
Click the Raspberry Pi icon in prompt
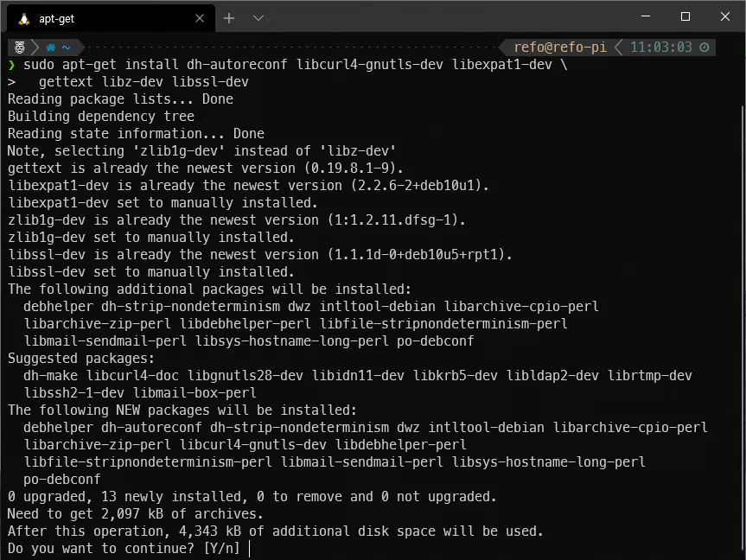16,48
